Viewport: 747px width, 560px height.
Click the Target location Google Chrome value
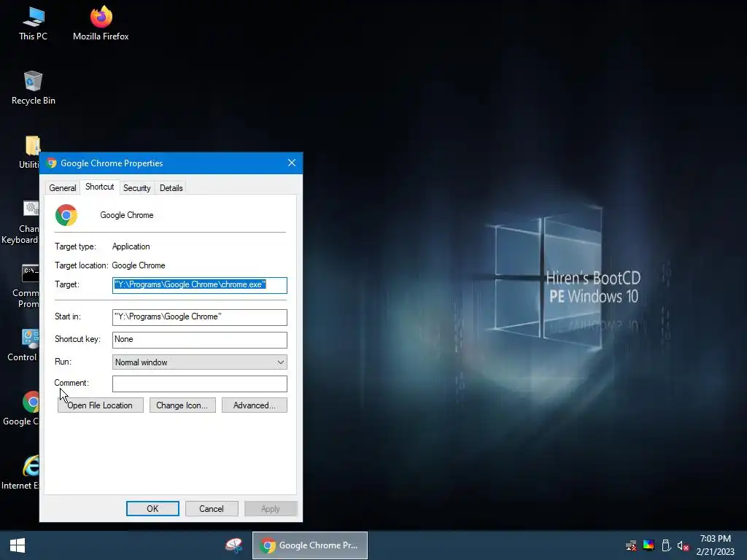pyautogui.click(x=139, y=265)
